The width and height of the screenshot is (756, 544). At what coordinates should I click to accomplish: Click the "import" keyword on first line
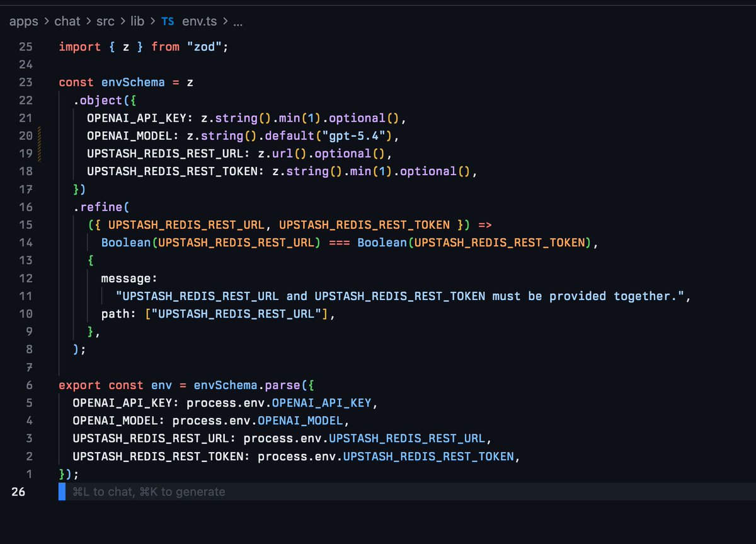point(80,47)
